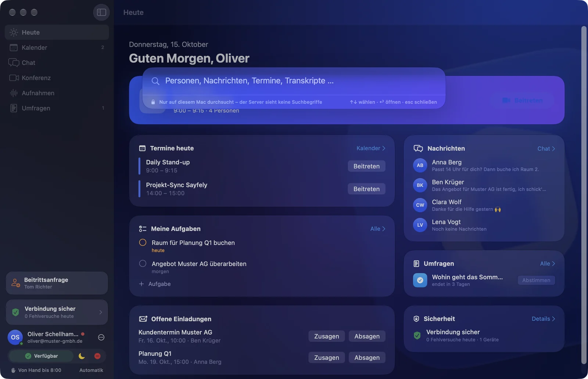Screen dimensions: 588x379
Task: Click the search magnifier icon
Action: coord(155,81)
